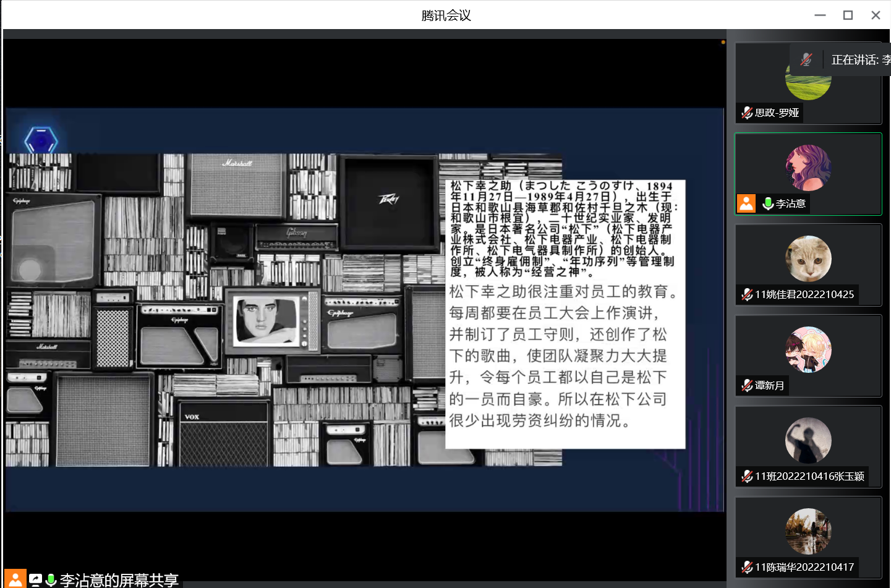The width and height of the screenshot is (891, 588).
Task: Click the 松下幸之助 text box on the slide
Action: [565, 314]
